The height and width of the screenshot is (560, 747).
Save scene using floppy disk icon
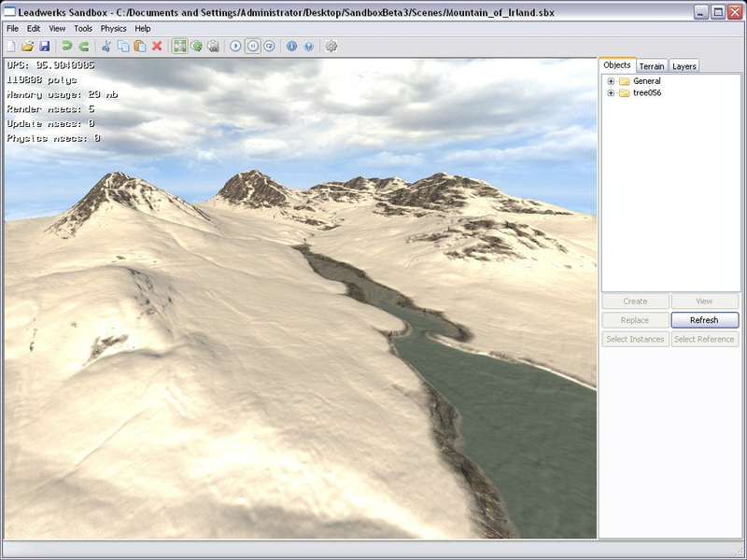(44, 46)
